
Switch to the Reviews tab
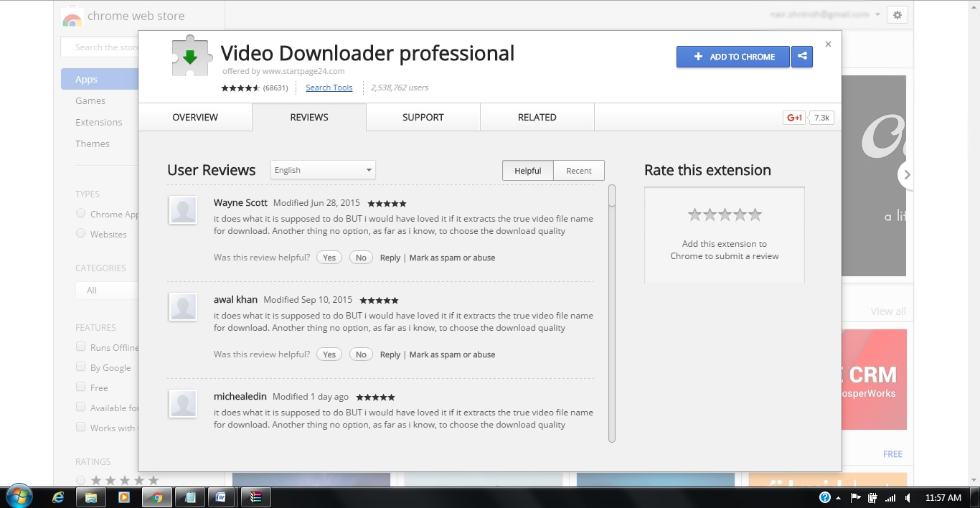pyautogui.click(x=309, y=117)
